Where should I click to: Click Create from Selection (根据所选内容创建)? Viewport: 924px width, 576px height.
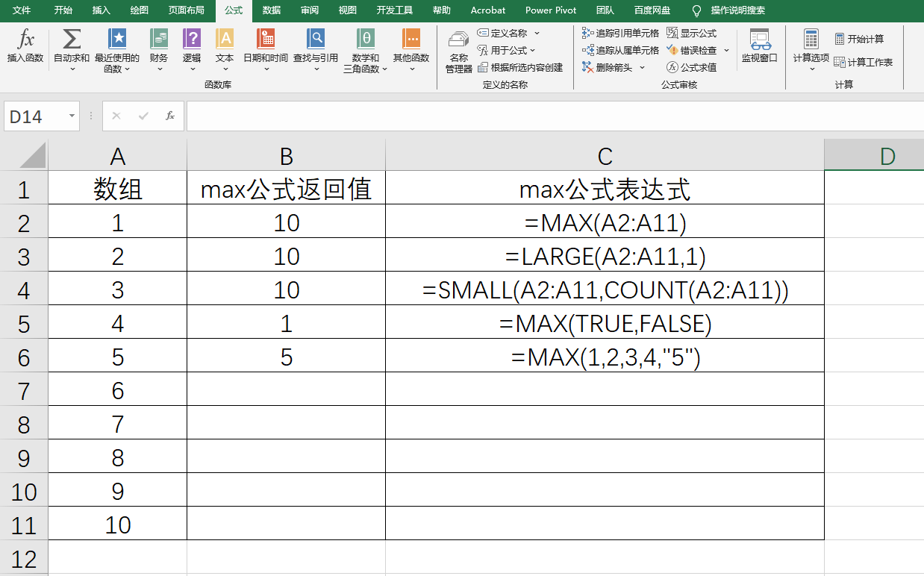pyautogui.click(x=520, y=67)
